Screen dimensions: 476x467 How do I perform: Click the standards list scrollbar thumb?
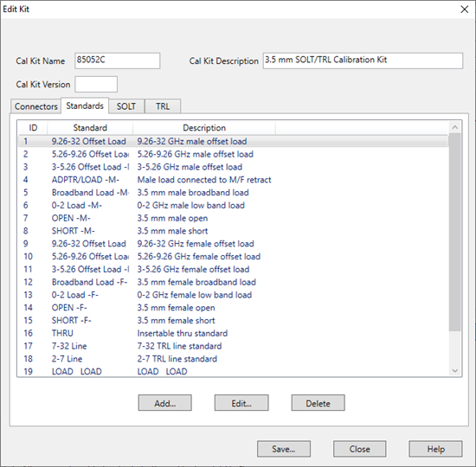454,233
